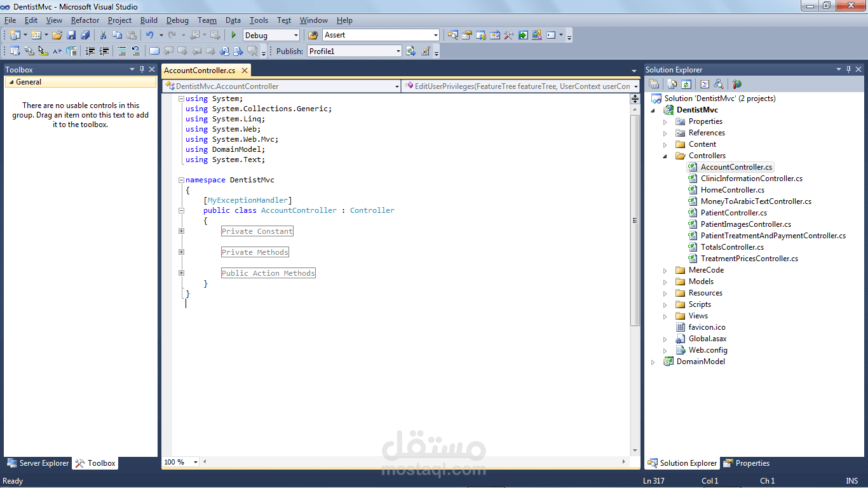Collapse the Controllers folder in the solution tree
The width and height of the screenshot is (868, 488).
(x=665, y=156)
